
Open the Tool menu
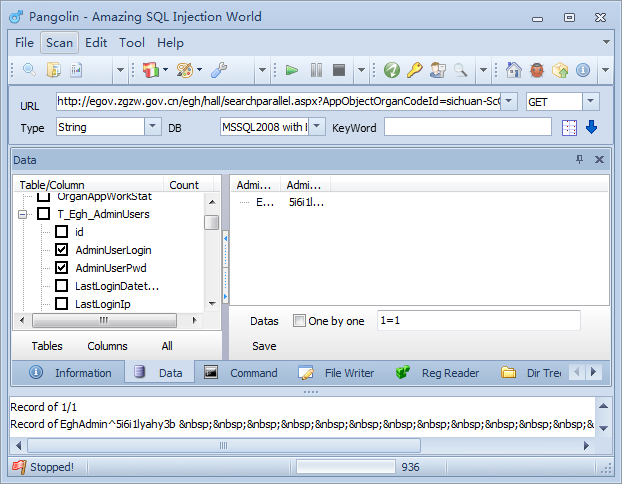132,42
